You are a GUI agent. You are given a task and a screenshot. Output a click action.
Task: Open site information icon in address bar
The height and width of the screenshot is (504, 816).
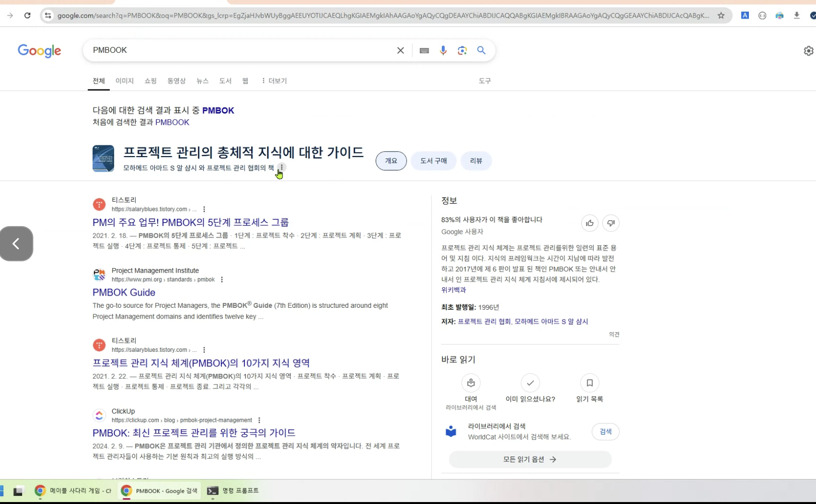[48, 16]
